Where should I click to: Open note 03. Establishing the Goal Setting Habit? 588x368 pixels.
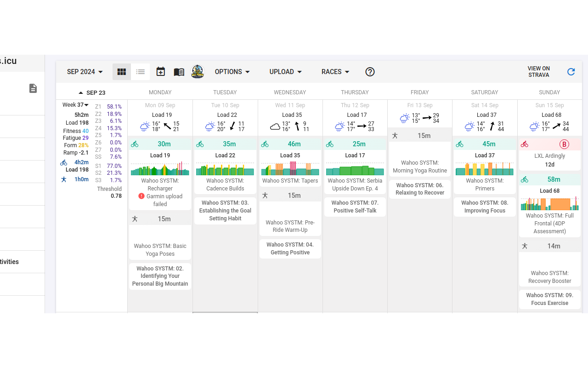[225, 211]
